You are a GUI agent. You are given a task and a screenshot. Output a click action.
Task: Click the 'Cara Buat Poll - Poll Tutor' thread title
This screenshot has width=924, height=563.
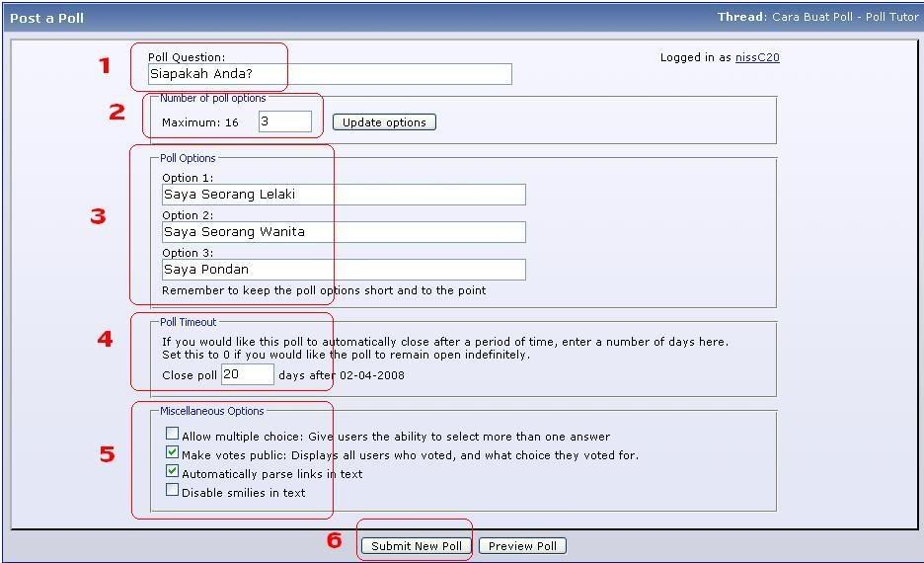pyautogui.click(x=845, y=17)
